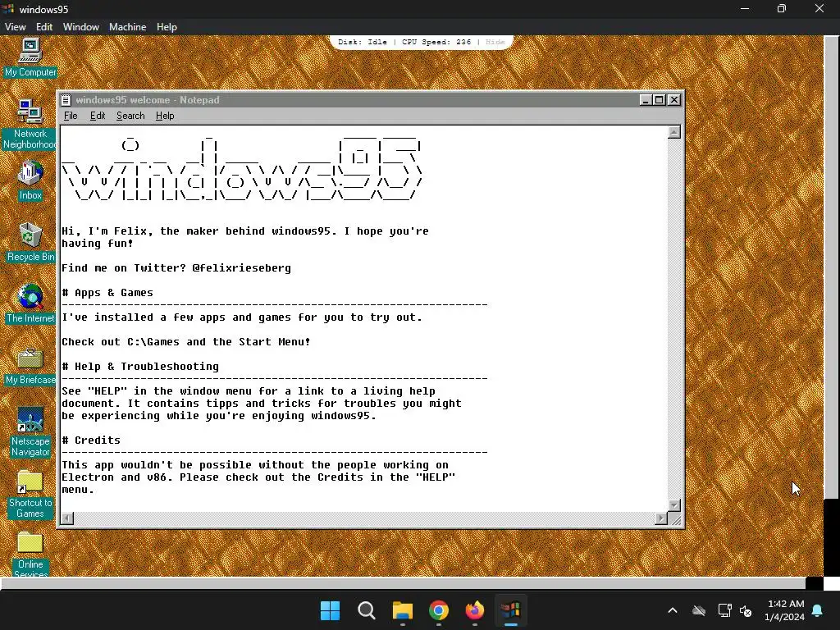Click Hide in the status overlay

tap(495, 42)
